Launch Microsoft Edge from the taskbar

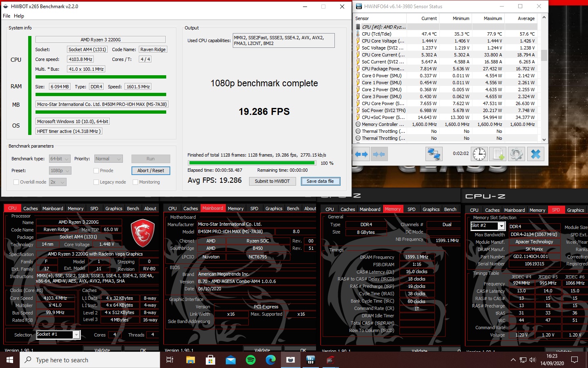[x=270, y=360]
